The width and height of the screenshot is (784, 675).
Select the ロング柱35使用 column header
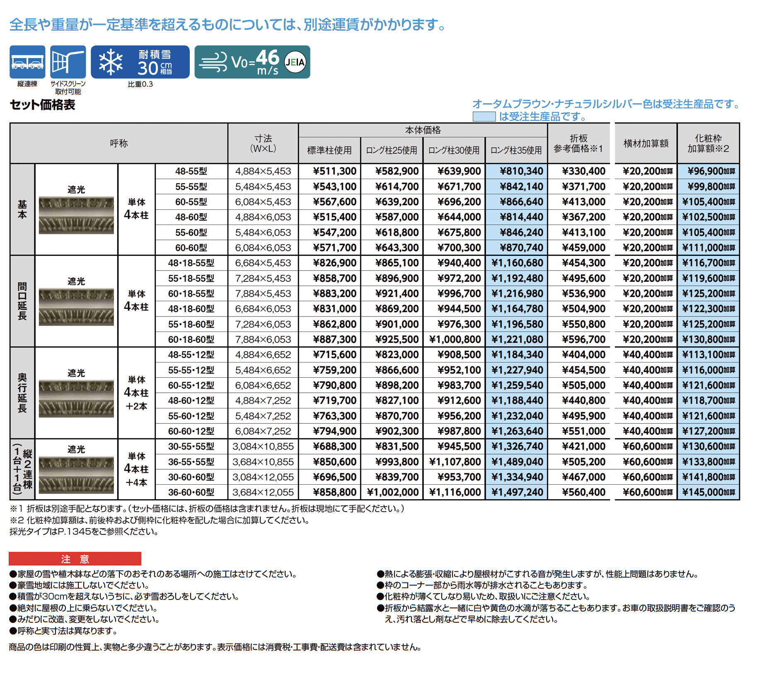tap(516, 150)
